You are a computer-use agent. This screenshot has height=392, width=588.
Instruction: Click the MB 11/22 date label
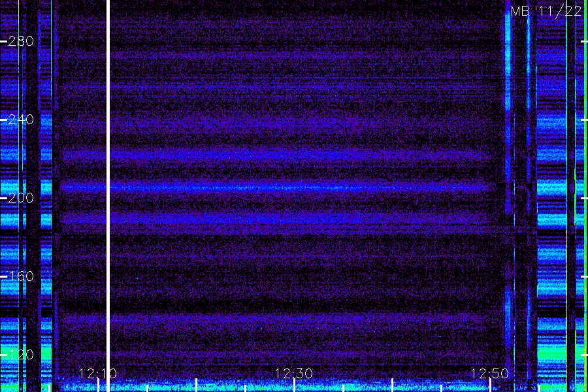click(x=546, y=11)
